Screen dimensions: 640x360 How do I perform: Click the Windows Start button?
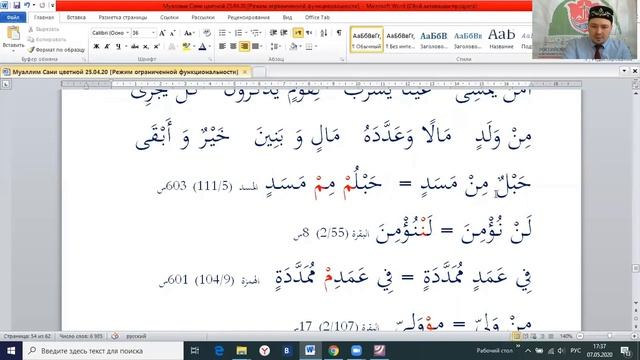tap(11, 351)
